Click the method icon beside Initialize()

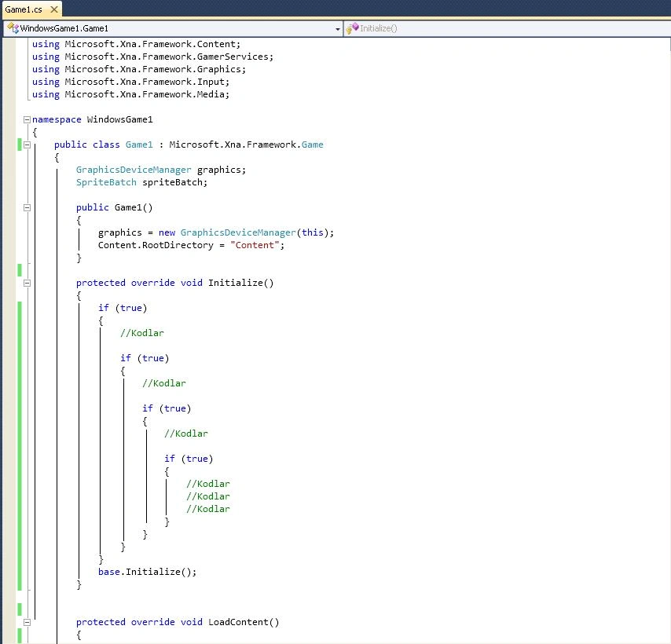pos(352,28)
